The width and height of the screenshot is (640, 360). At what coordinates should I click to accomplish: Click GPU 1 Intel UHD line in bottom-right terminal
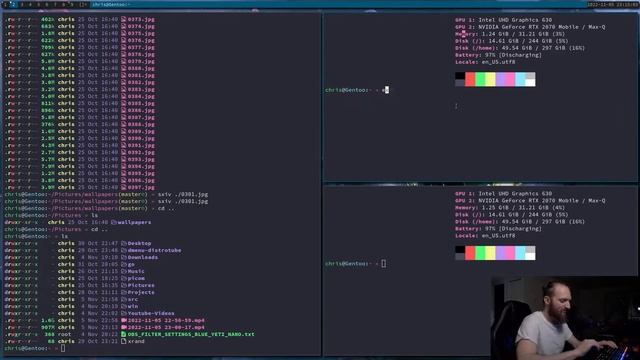click(x=503, y=193)
